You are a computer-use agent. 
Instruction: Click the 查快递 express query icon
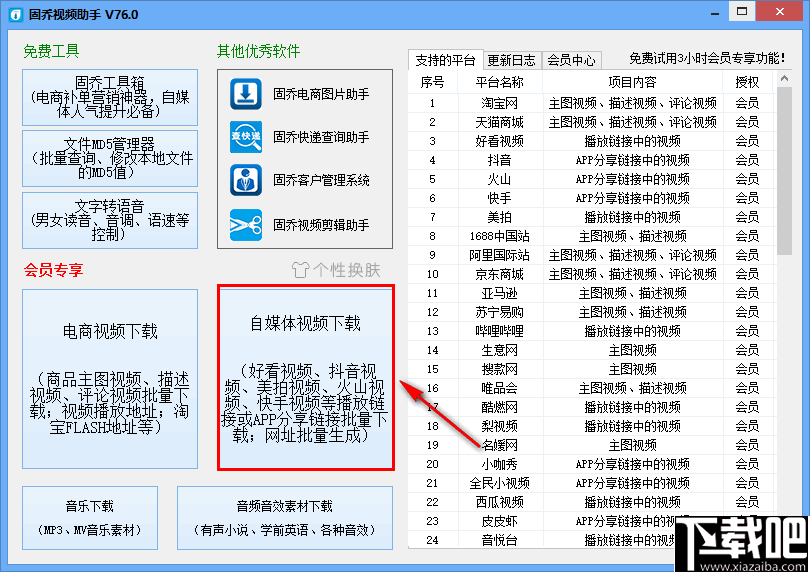[x=245, y=137]
